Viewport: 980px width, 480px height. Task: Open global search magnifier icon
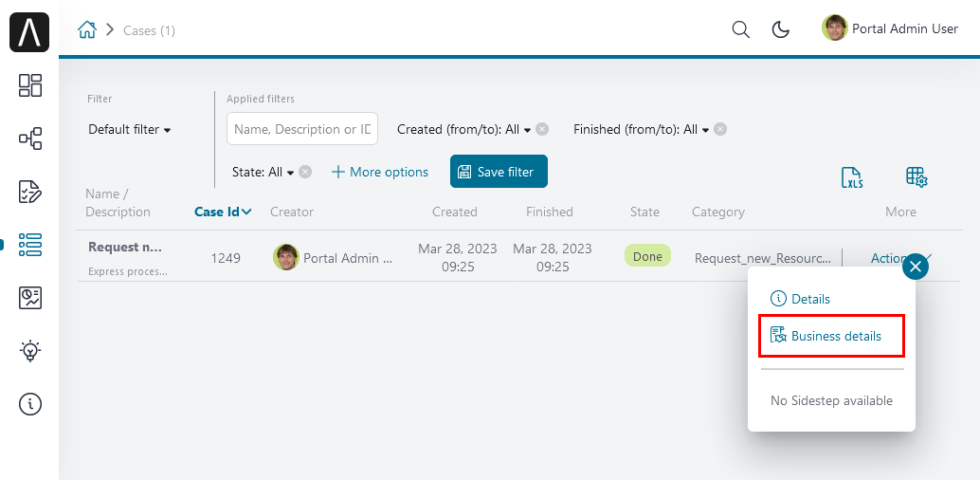pyautogui.click(x=740, y=29)
